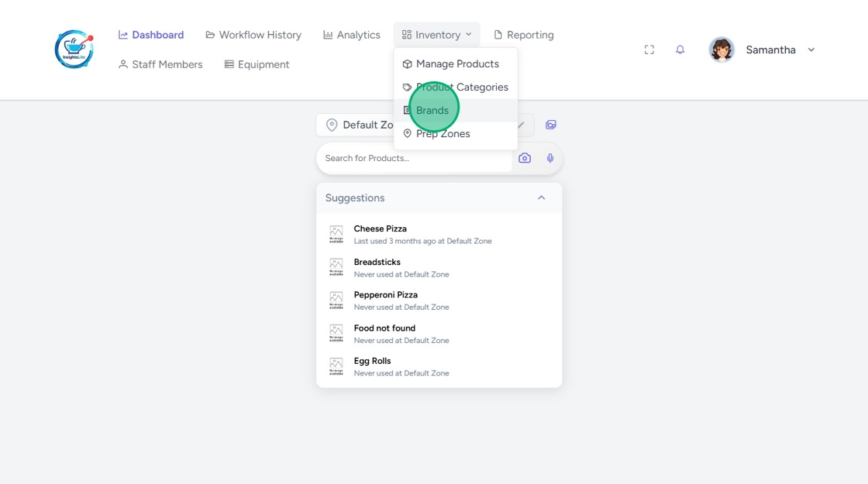This screenshot has height=484, width=868.
Task: Activate the microphone voice search icon
Action: (550, 158)
